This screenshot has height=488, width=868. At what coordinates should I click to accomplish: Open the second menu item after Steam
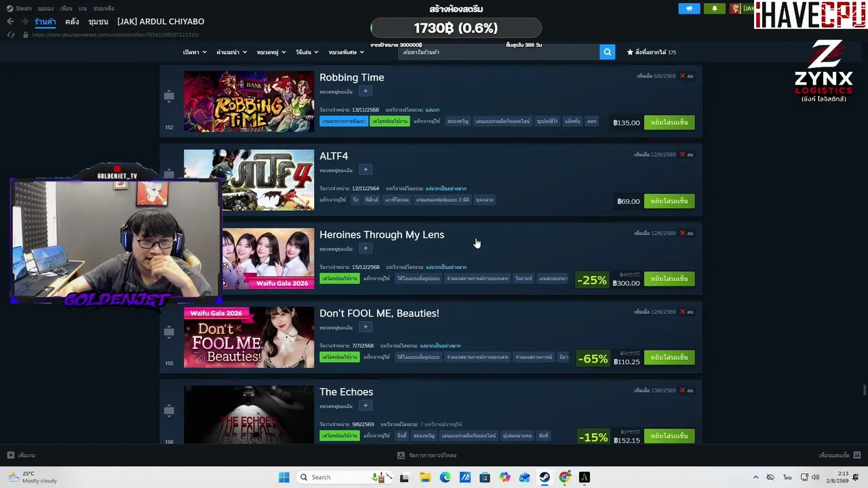click(45, 8)
